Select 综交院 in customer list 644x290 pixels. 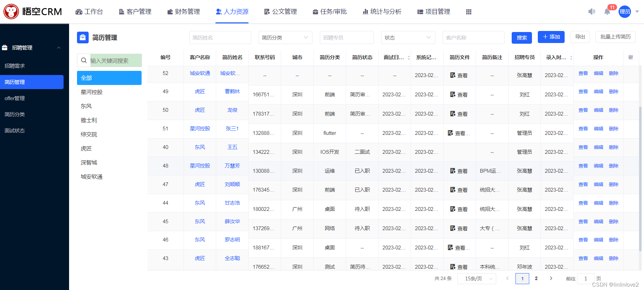(109, 135)
